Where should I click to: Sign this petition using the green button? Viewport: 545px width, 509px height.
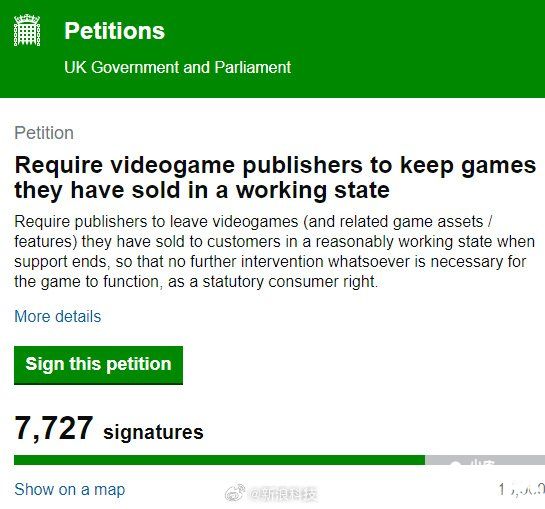click(98, 365)
